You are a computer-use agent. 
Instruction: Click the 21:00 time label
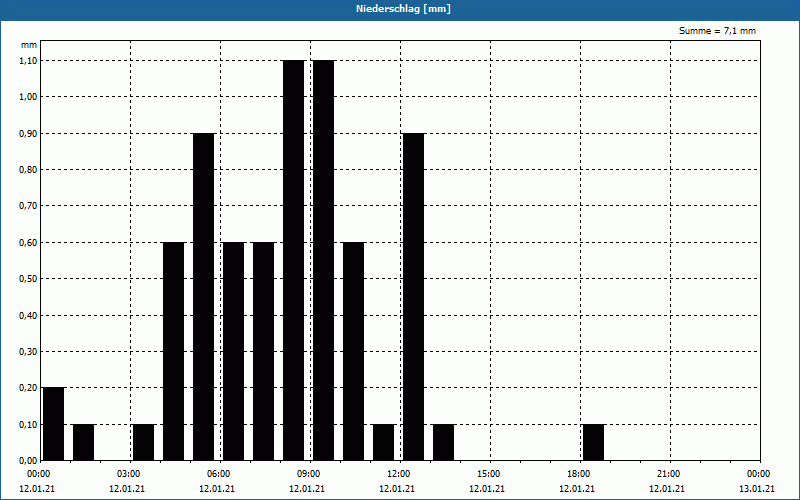668,474
